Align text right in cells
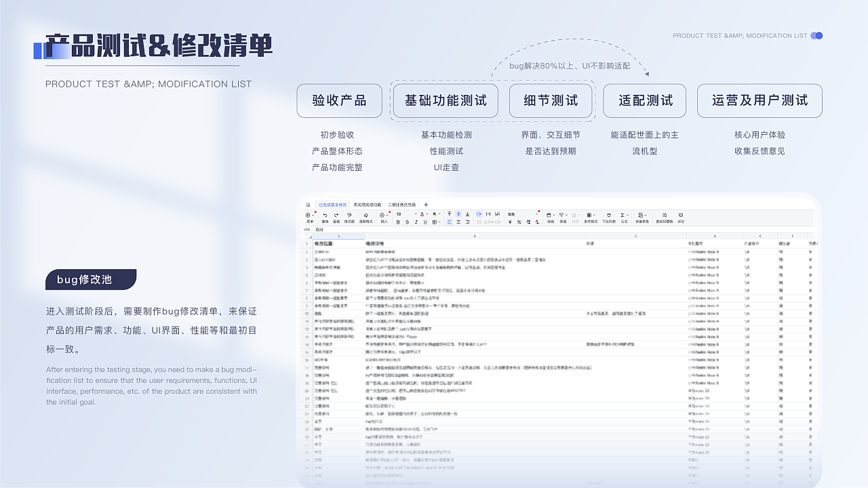The image size is (868, 488). point(467,222)
